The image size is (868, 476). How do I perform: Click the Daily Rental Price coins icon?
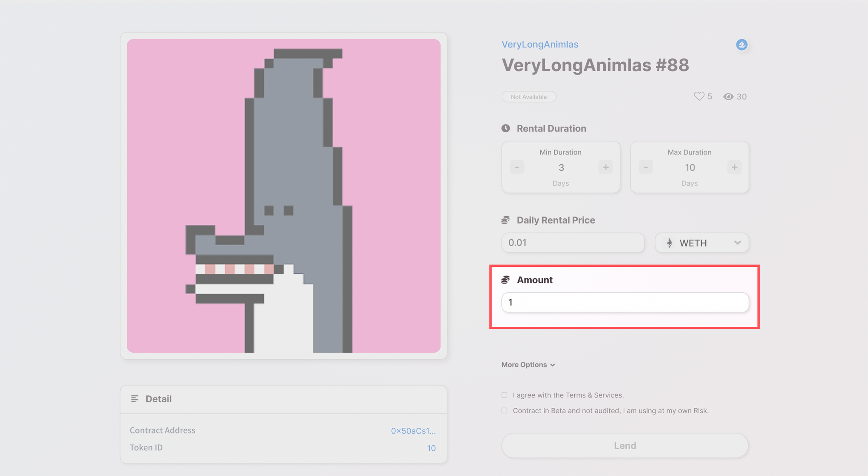pos(506,220)
